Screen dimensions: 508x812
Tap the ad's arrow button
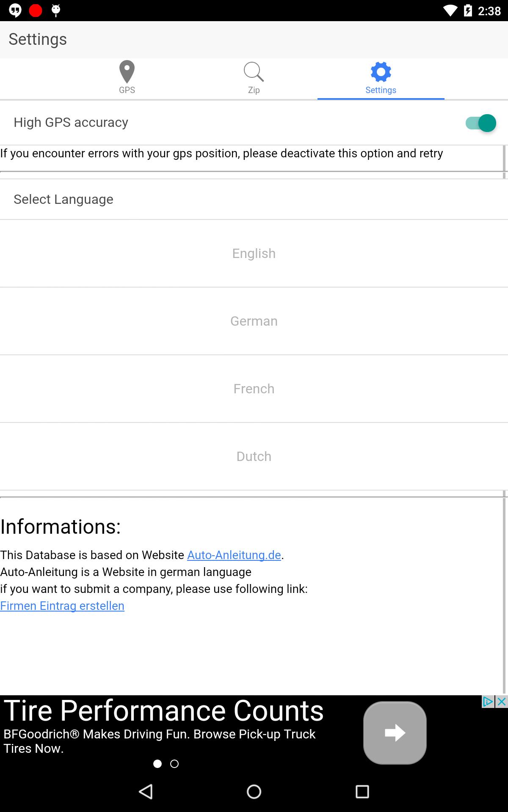395,733
